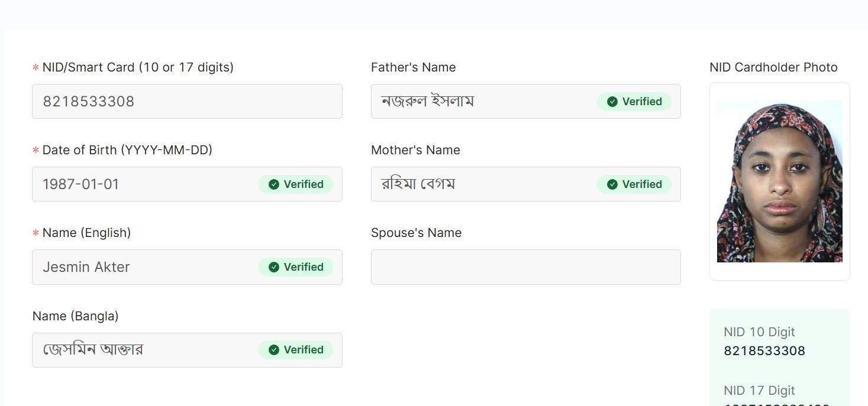
Task: Click the Verified text beside Mother's Name
Action: pyautogui.click(x=641, y=184)
